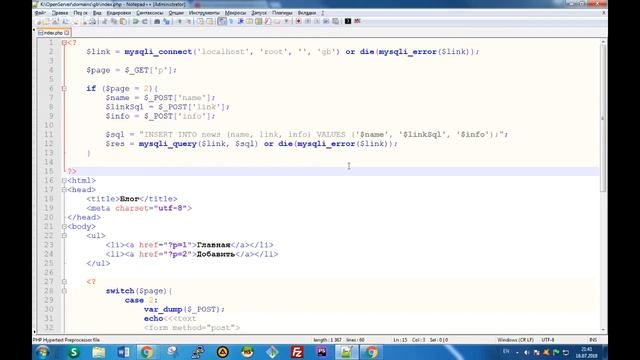Open the Function List icon
Image resolution: width=640 pixels, height=360 pixels.
click(268, 21)
